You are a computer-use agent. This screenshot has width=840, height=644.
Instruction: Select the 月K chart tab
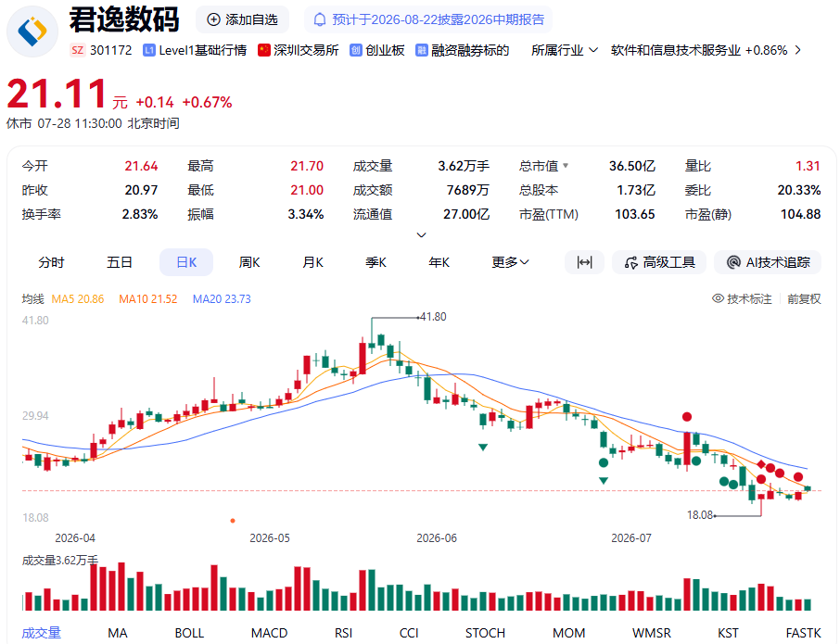click(x=312, y=262)
